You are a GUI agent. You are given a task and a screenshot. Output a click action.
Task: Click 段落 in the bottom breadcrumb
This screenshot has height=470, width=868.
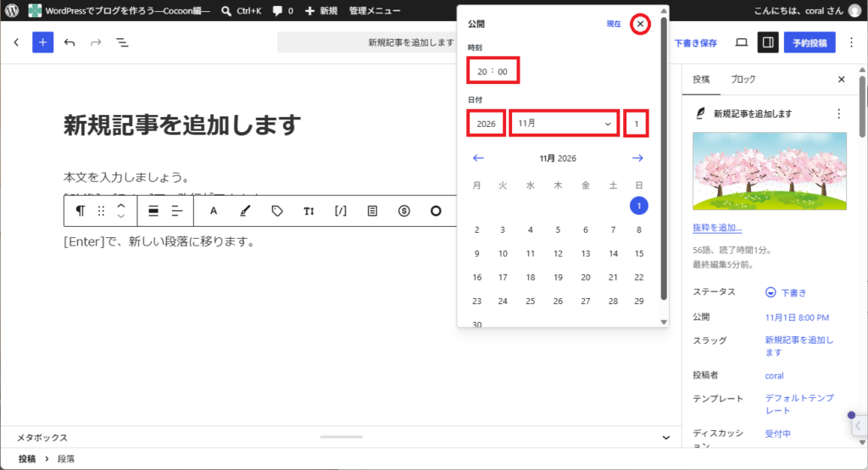(x=66, y=458)
